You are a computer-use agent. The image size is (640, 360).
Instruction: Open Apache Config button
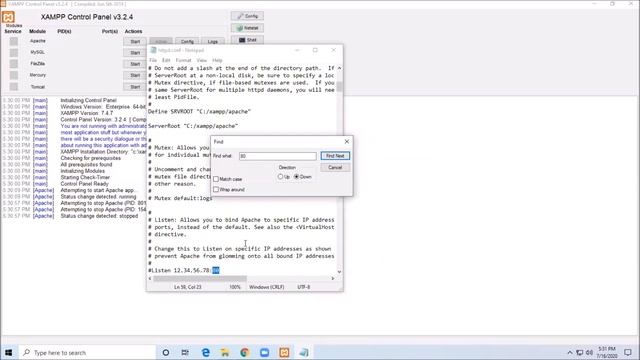pyautogui.click(x=187, y=42)
